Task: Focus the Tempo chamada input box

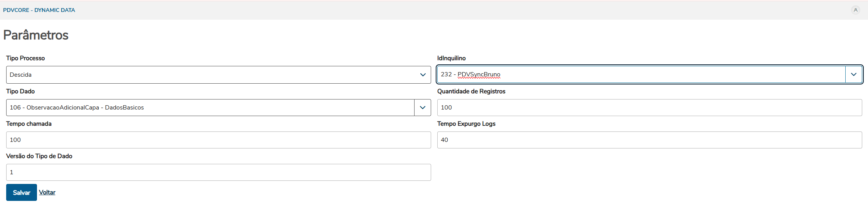Action: point(218,140)
